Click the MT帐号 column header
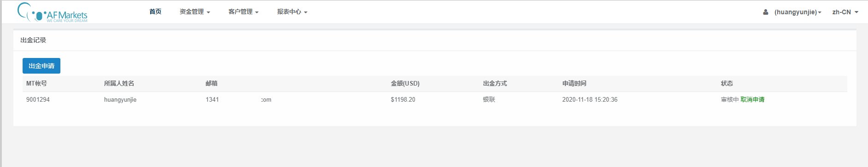 36,83
